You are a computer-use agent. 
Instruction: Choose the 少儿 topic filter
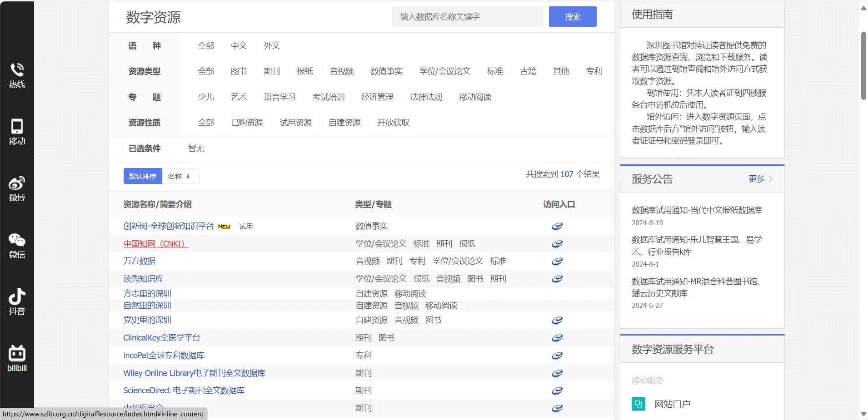point(206,97)
